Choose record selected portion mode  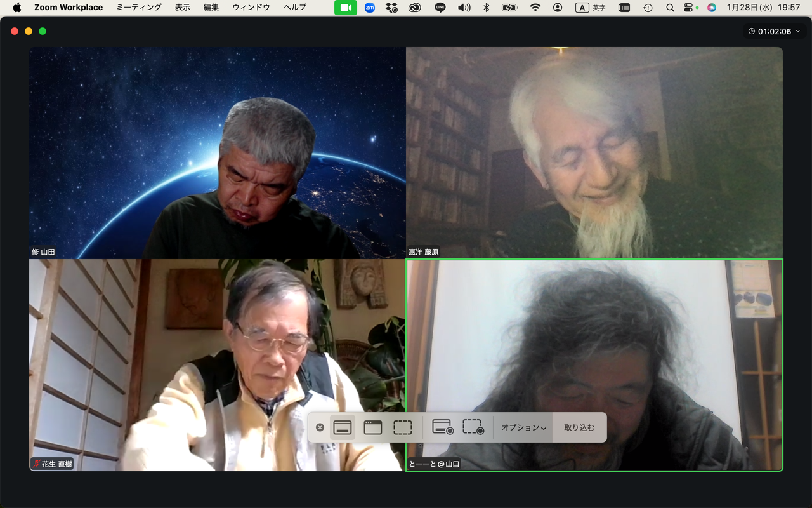(473, 427)
